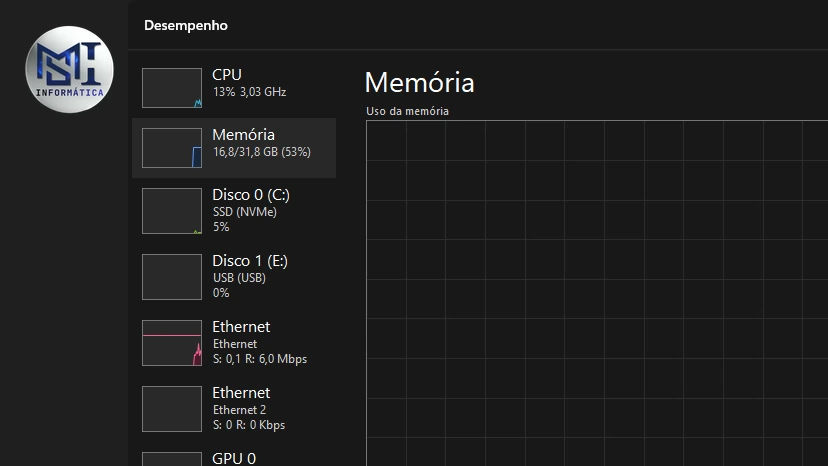Click the memory usage main graph
The width and height of the screenshot is (828, 466).
597,293
